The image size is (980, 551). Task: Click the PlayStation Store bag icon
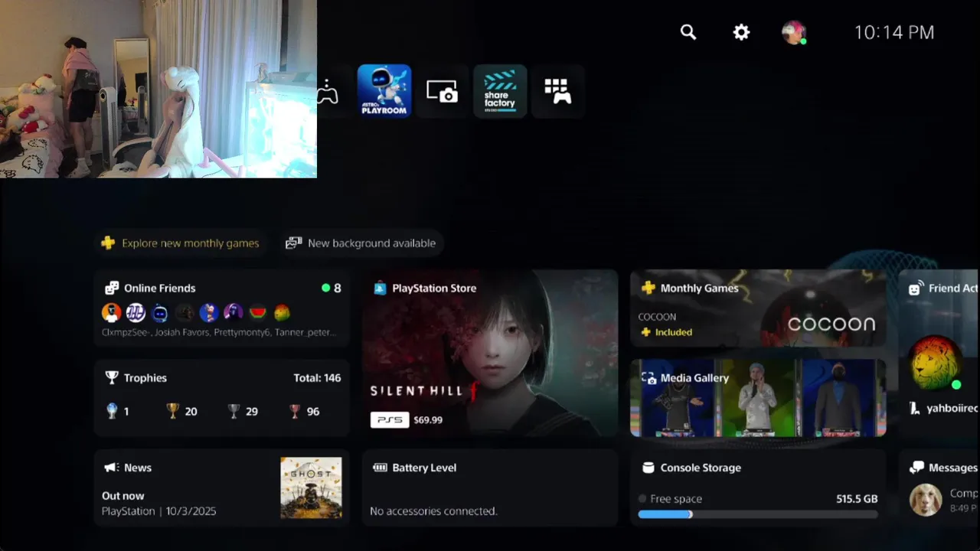(x=380, y=288)
